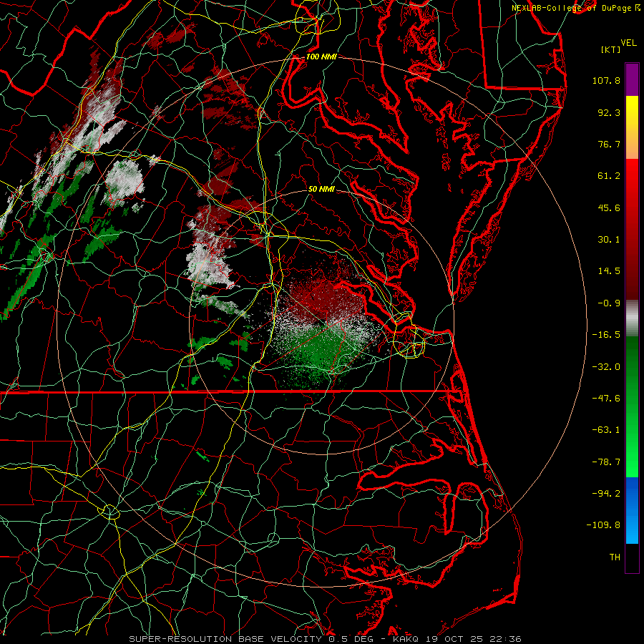This screenshot has width=644, height=644.
Task: Click the 107.8 velocity scale value
Action: click(x=606, y=80)
